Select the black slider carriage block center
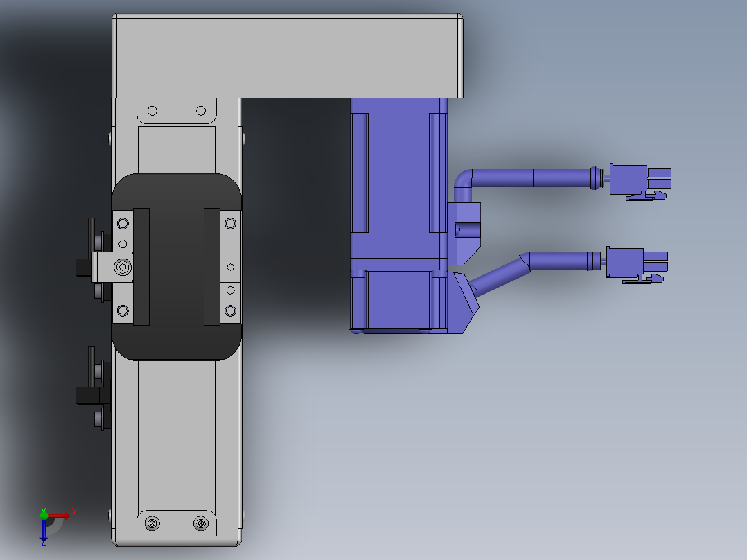The height and width of the screenshot is (560, 747). [x=177, y=267]
